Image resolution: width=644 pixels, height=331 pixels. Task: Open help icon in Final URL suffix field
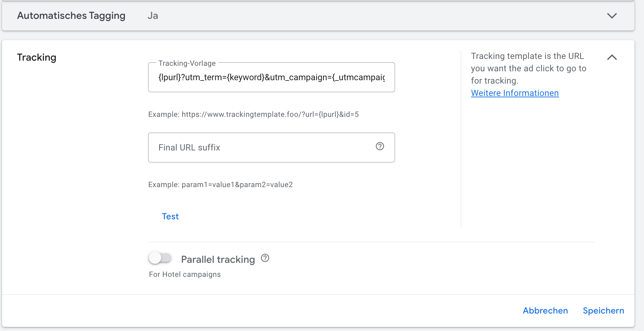point(380,146)
